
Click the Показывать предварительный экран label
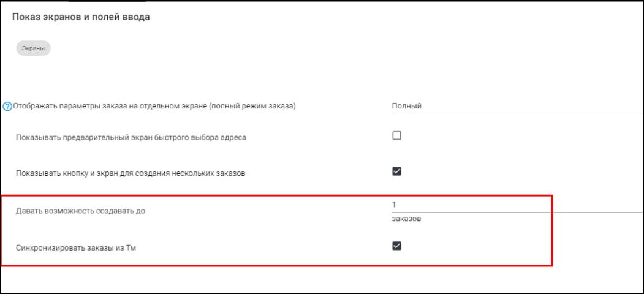[x=131, y=137]
